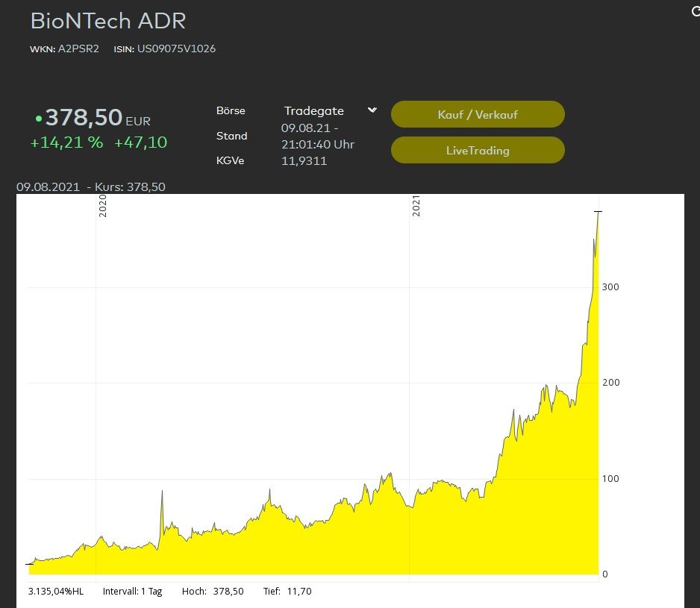700x608 pixels.
Task: Click the refresh icon at top right
Action: pos(696,10)
